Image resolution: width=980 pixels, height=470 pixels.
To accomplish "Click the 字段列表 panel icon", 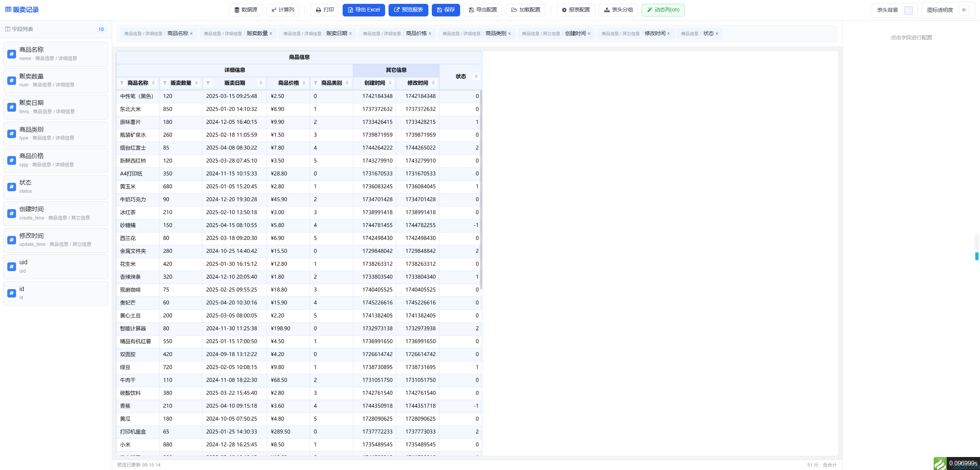I will 7,29.
